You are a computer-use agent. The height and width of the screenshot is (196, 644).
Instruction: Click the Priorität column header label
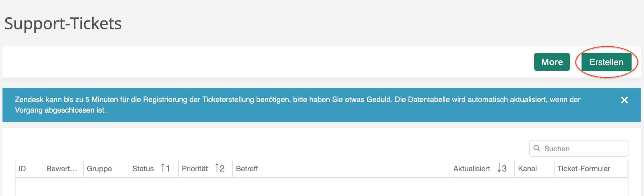pos(195,169)
